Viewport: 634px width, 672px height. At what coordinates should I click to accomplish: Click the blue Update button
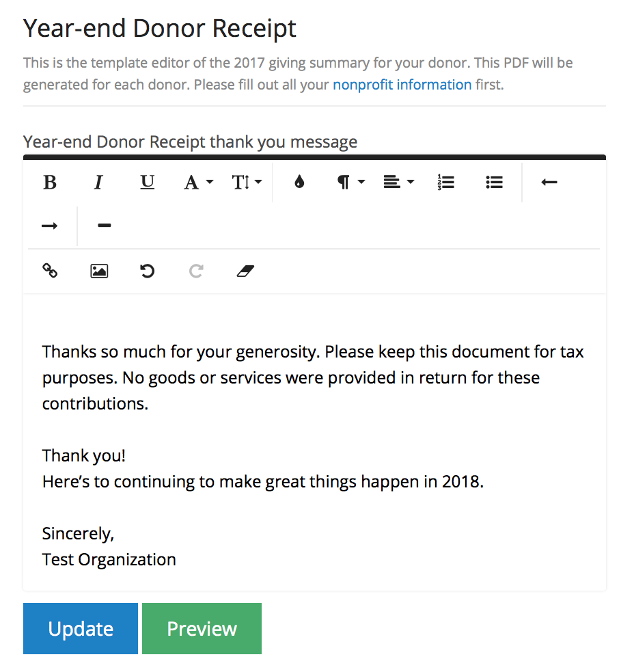tap(81, 628)
